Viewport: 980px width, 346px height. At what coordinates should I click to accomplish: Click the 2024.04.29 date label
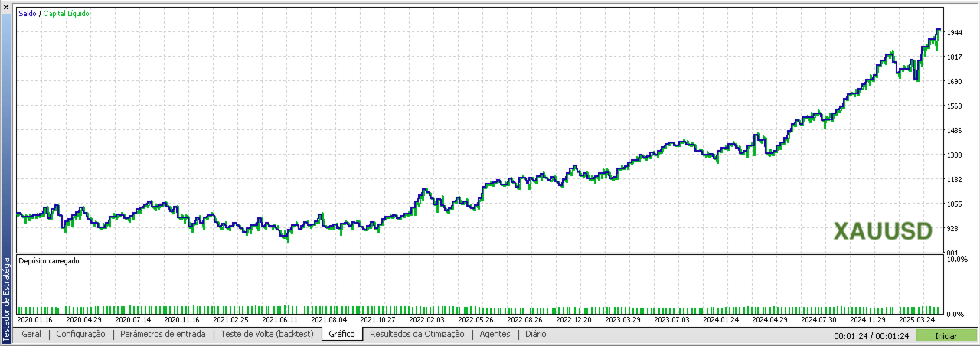(x=770, y=320)
